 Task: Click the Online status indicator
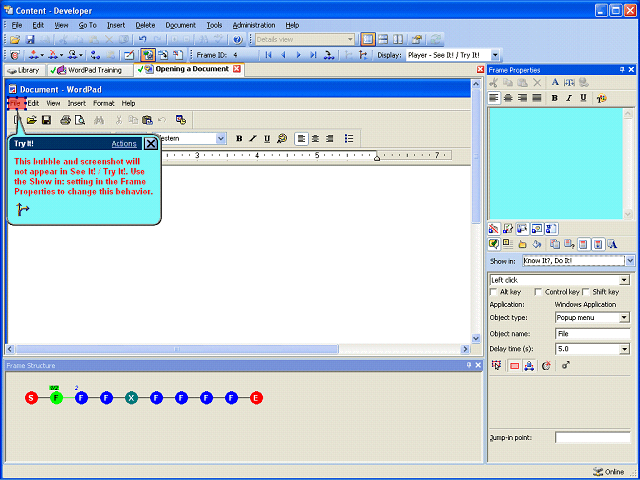point(609,472)
